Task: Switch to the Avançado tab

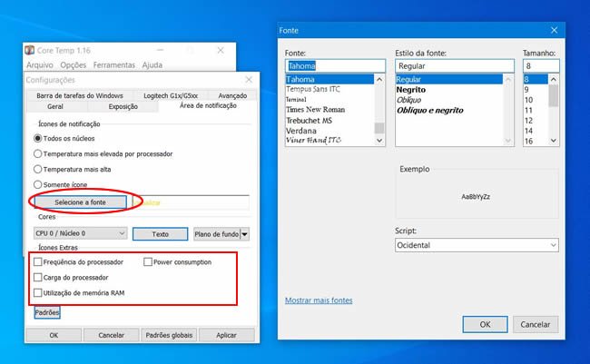Action: [232, 95]
